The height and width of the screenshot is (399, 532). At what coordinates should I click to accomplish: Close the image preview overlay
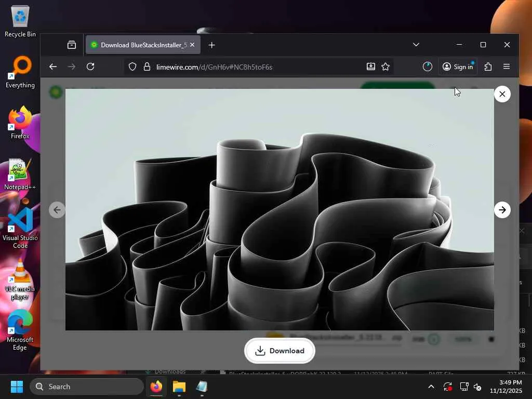[502, 94]
